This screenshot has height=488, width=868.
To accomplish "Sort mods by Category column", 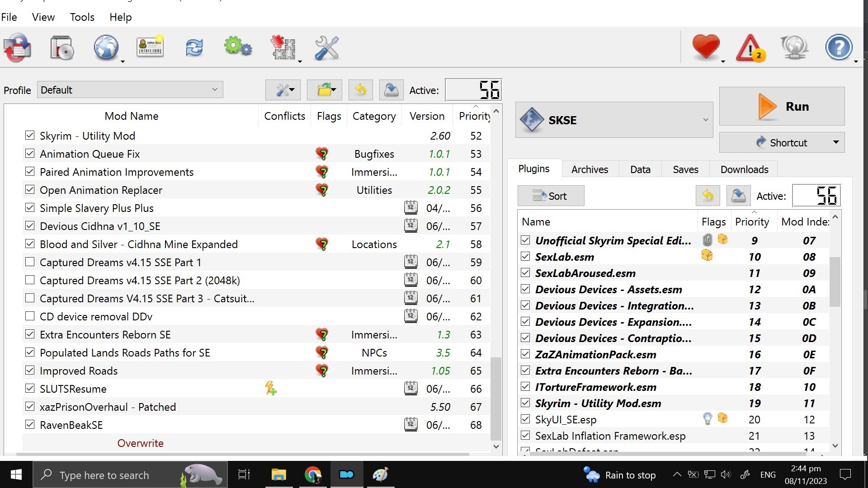I will pyautogui.click(x=374, y=116).
